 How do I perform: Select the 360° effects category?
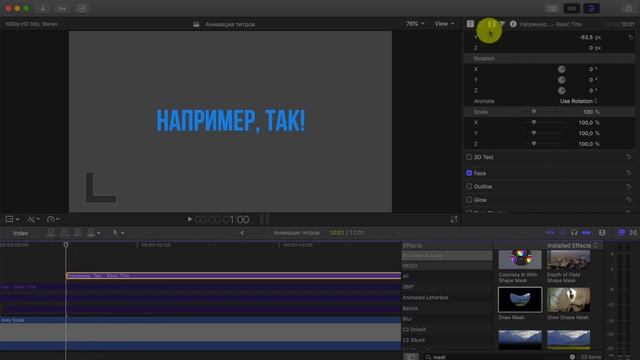tap(447, 287)
